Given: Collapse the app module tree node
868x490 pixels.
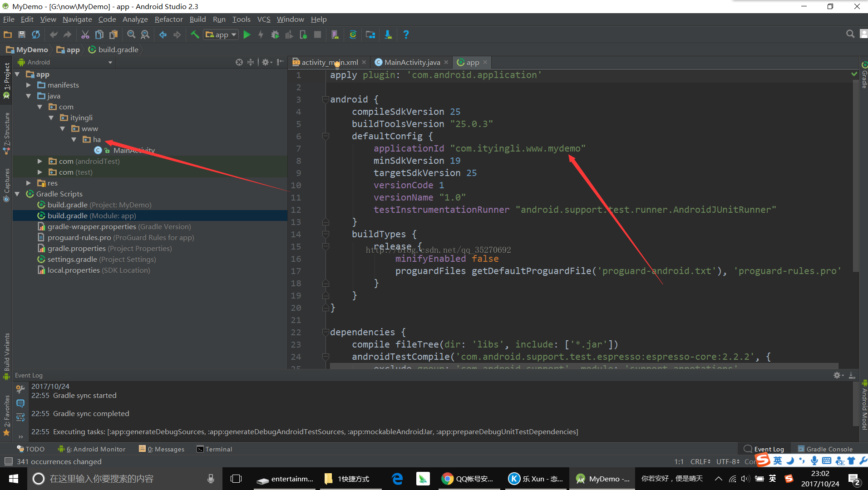Looking at the screenshot, I should point(17,74).
